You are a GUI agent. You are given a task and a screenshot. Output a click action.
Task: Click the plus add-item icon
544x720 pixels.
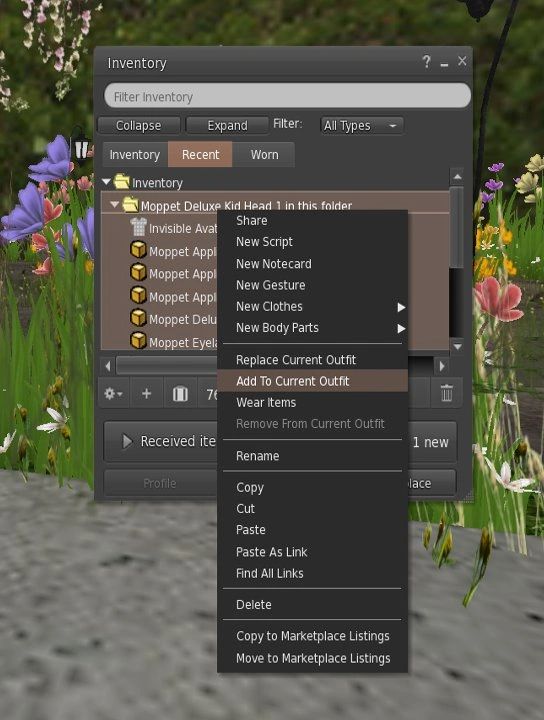pos(146,394)
